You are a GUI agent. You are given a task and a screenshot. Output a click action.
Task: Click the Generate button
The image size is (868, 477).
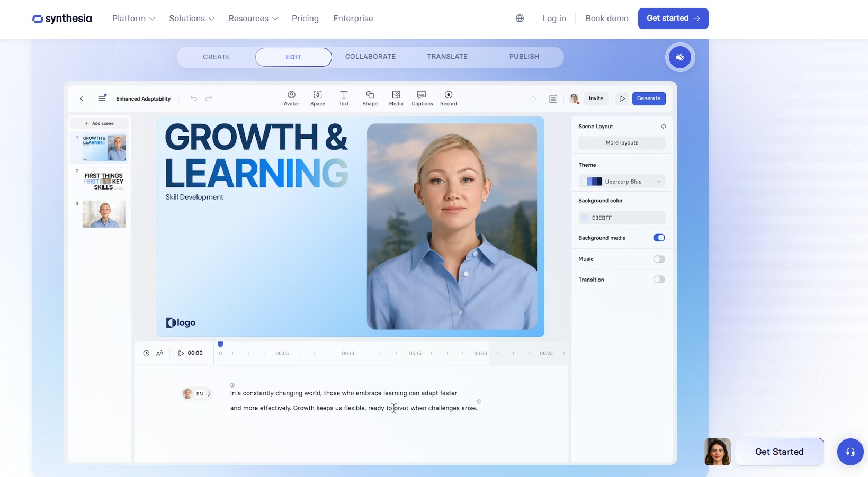click(x=649, y=98)
